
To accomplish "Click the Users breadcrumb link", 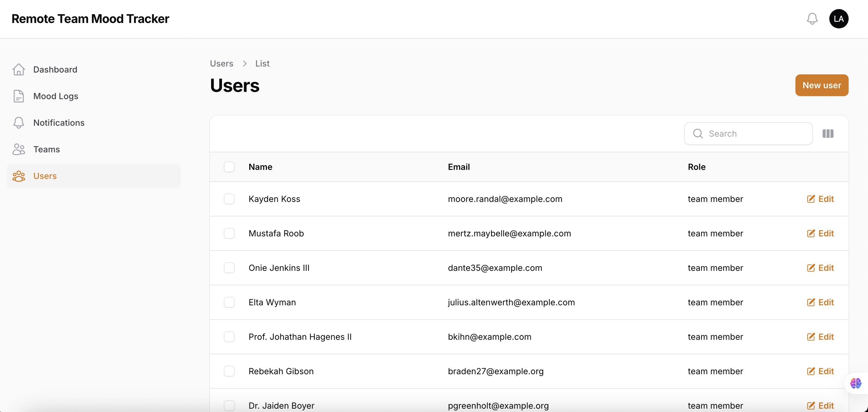I will point(221,63).
